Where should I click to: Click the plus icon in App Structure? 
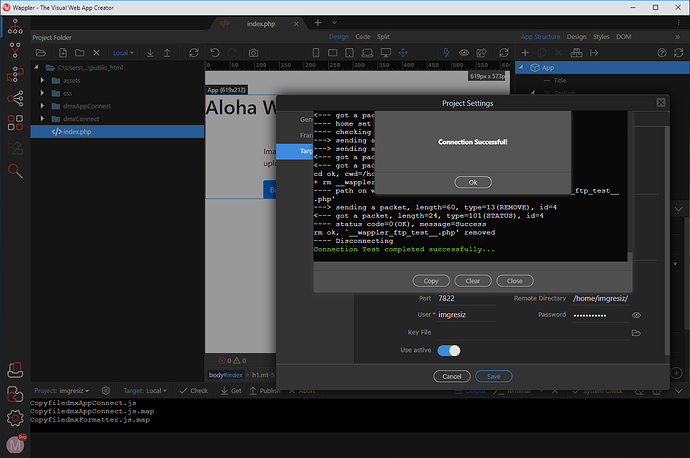[x=525, y=53]
